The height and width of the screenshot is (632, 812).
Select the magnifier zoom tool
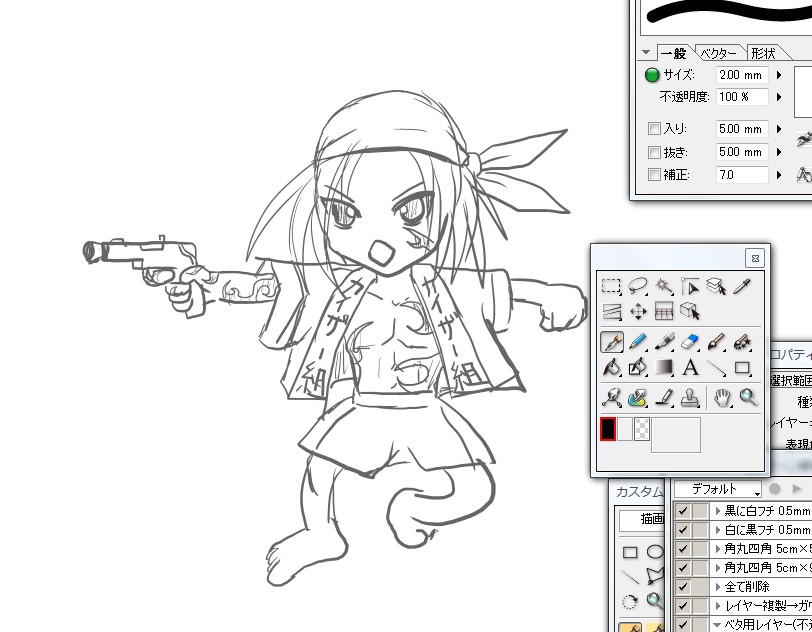748,398
